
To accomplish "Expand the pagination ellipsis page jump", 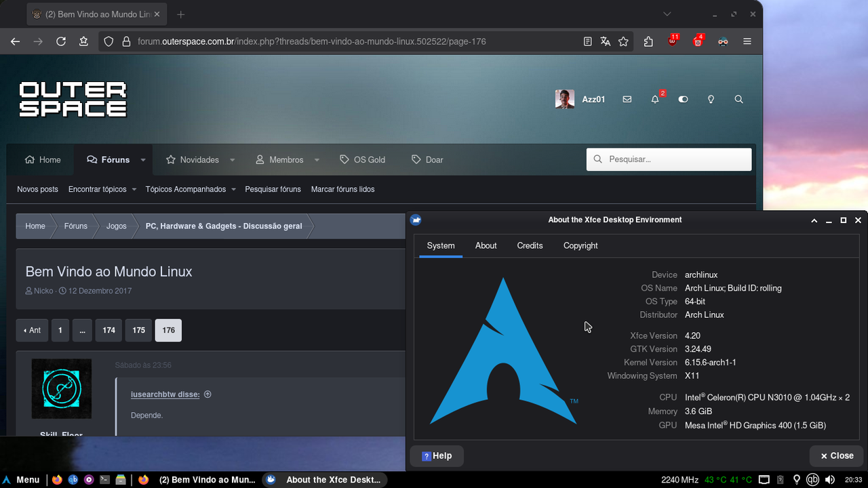I will tap(82, 330).
